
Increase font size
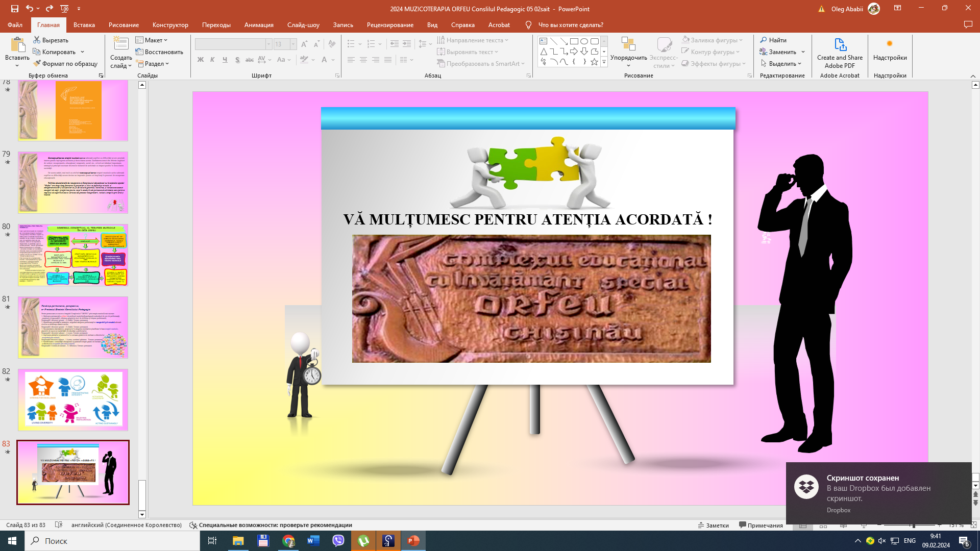coord(304,44)
